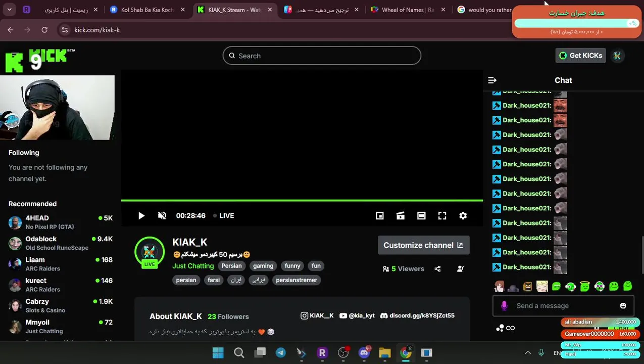Insert the blonde laughing anime emote
This screenshot has height=364, width=644.
tap(542, 287)
